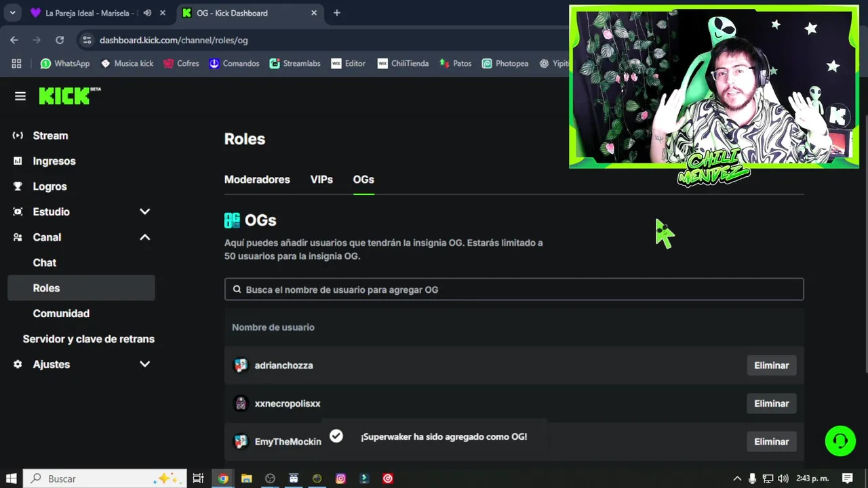Open Instagram from the taskbar
The width and height of the screenshot is (868, 488).
pyautogui.click(x=340, y=479)
